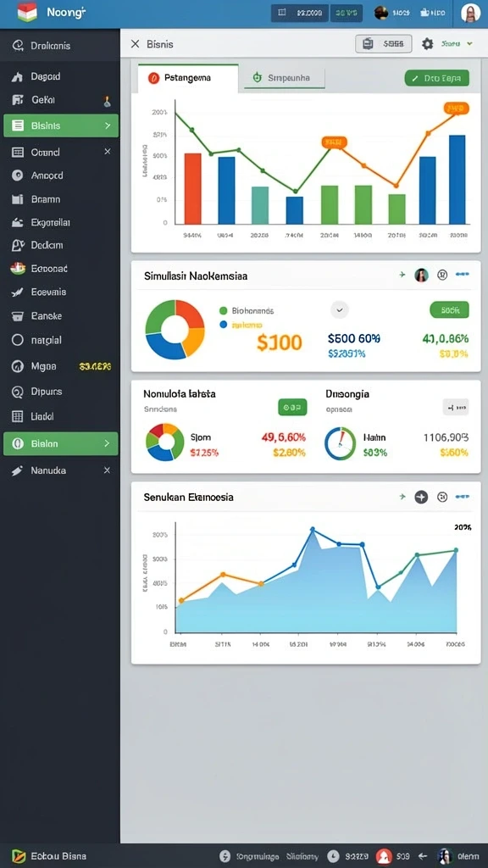Close the Bisnis panel with the X
Screen dimensions: 488x868
pos(135,44)
